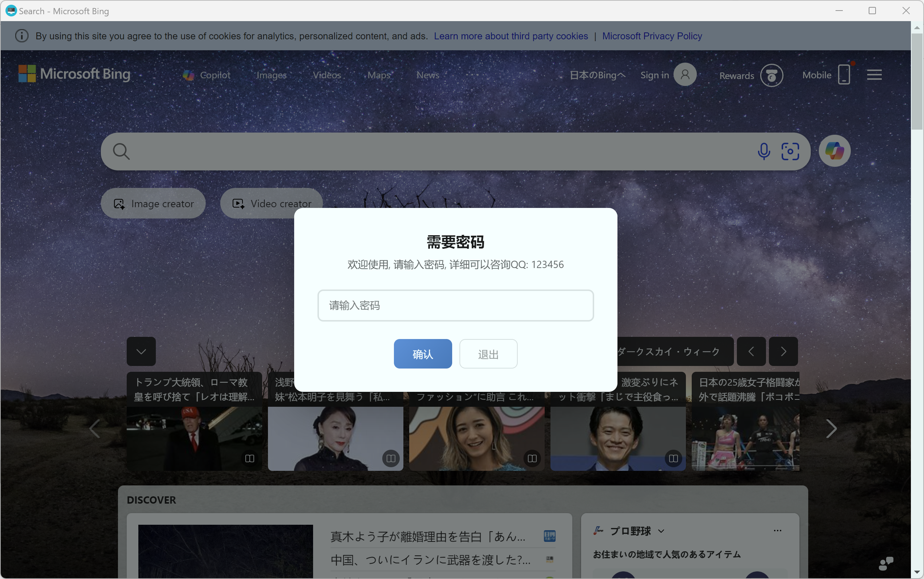This screenshot has height=579, width=924.
Task: Click the magnifier icon in the search bar
Action: pos(121,151)
